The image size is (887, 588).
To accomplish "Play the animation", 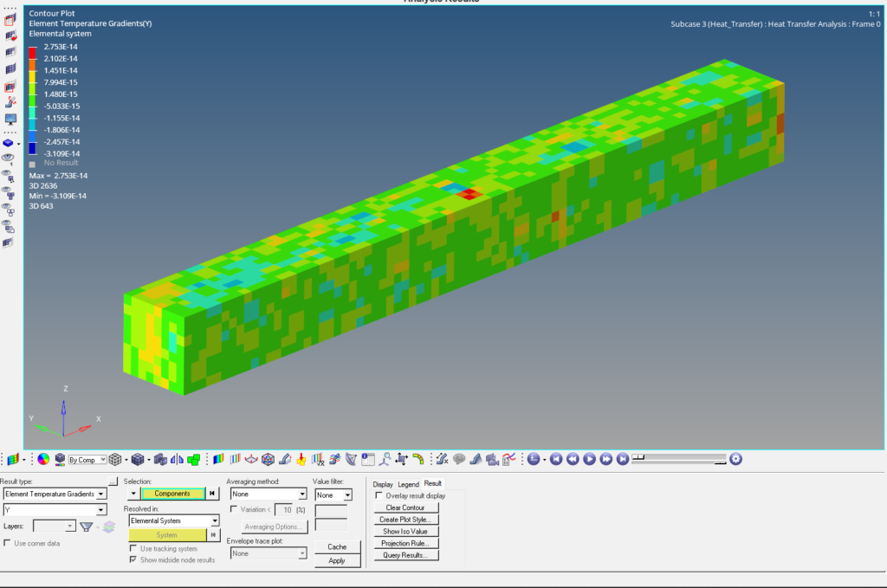I will (589, 459).
